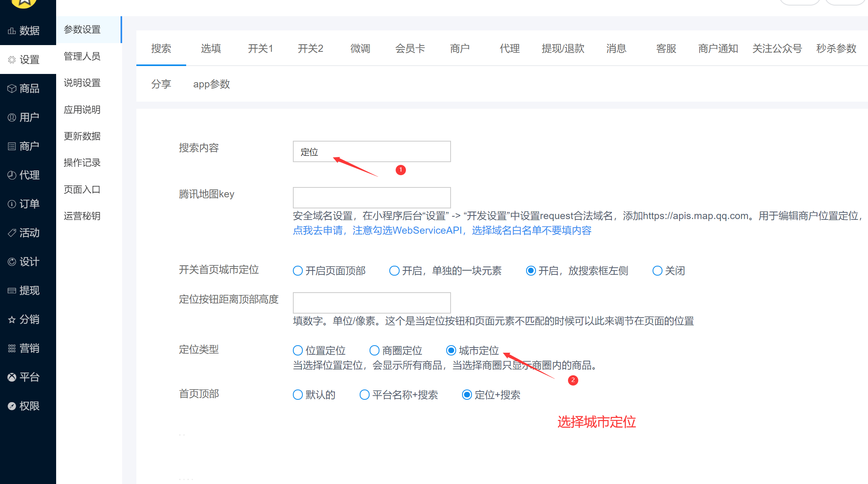Click the 商品 cube icon
Viewport: 868px width, 484px height.
(12, 89)
